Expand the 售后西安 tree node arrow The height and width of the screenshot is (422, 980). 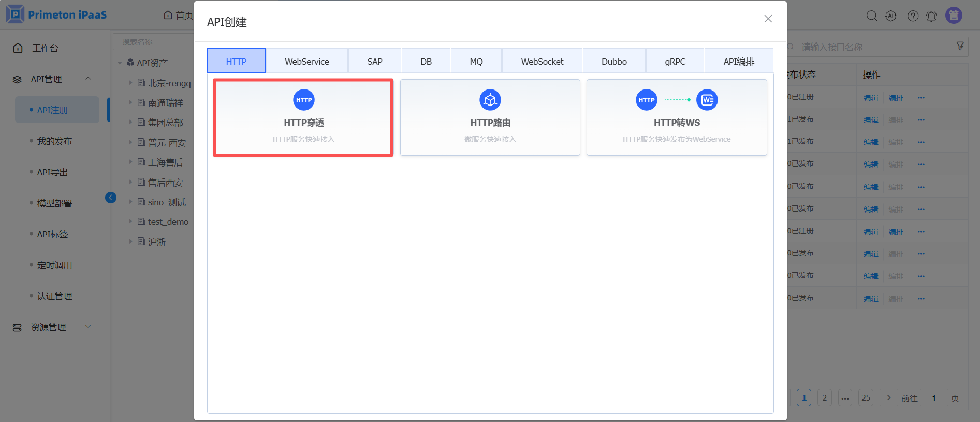click(130, 182)
